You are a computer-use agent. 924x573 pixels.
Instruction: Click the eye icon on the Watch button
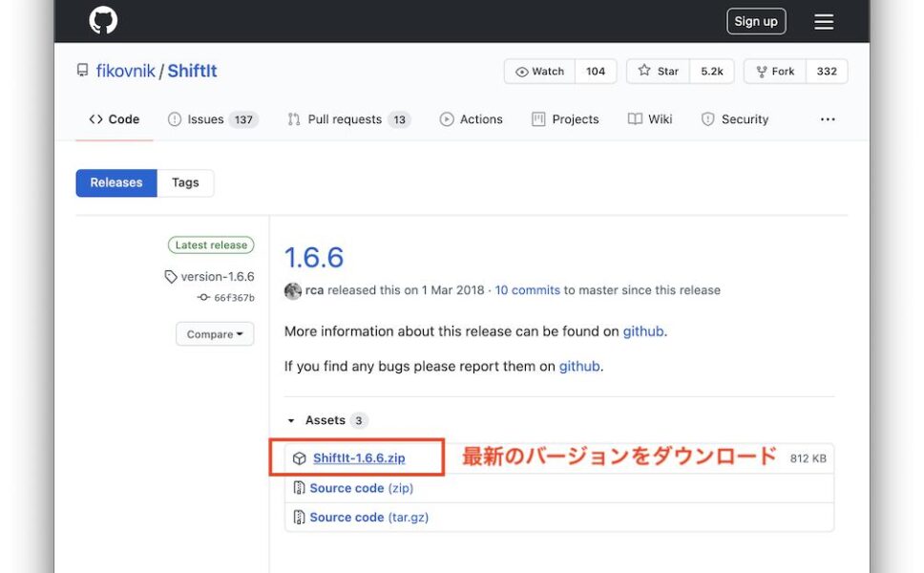click(522, 71)
